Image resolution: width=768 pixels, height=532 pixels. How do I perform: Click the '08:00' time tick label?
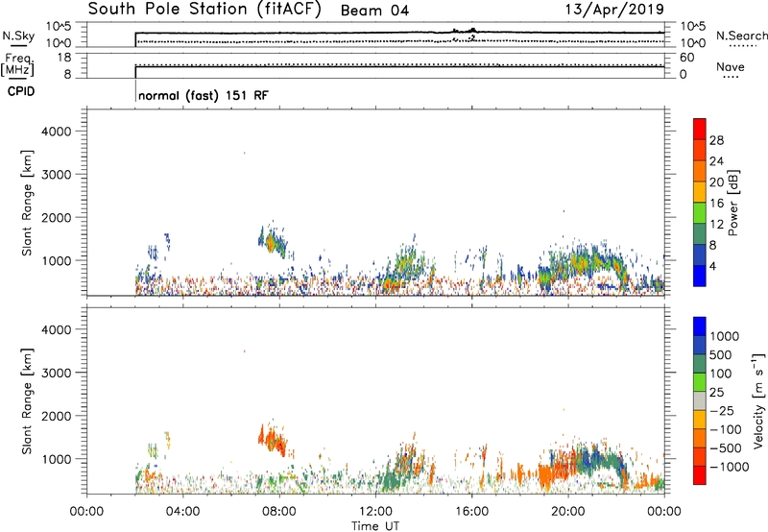[x=279, y=512]
